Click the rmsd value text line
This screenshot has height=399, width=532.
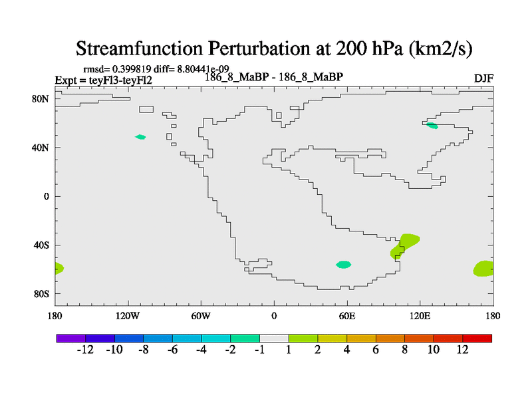(x=148, y=69)
